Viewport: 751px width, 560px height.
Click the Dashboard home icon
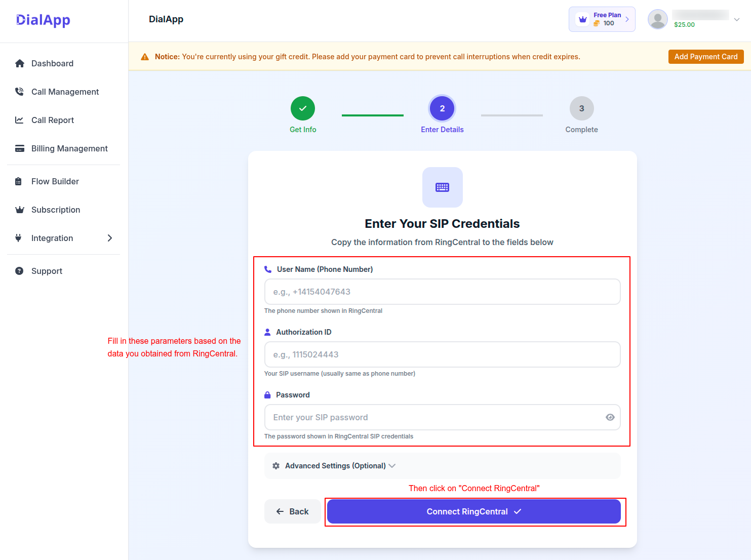point(20,63)
